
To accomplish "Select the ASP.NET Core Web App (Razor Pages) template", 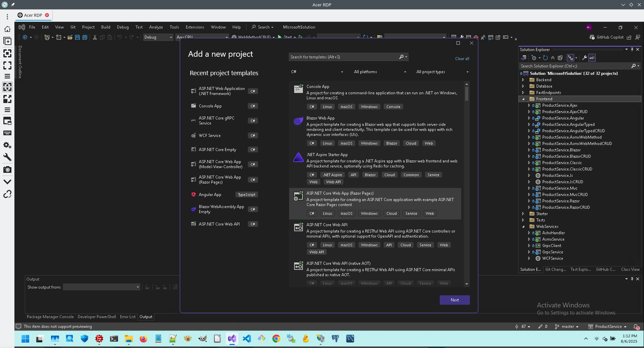I will pos(375,204).
